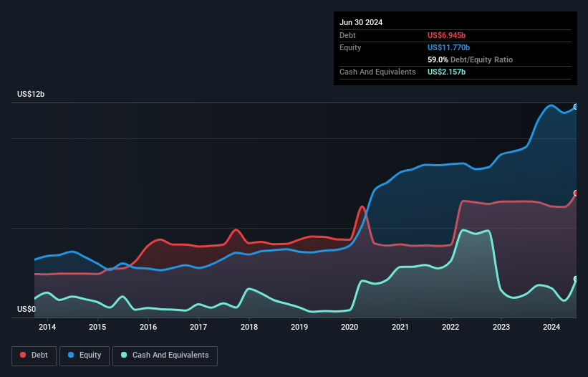
Task: Click the Debt row label in tooltip
Action: 347,35
